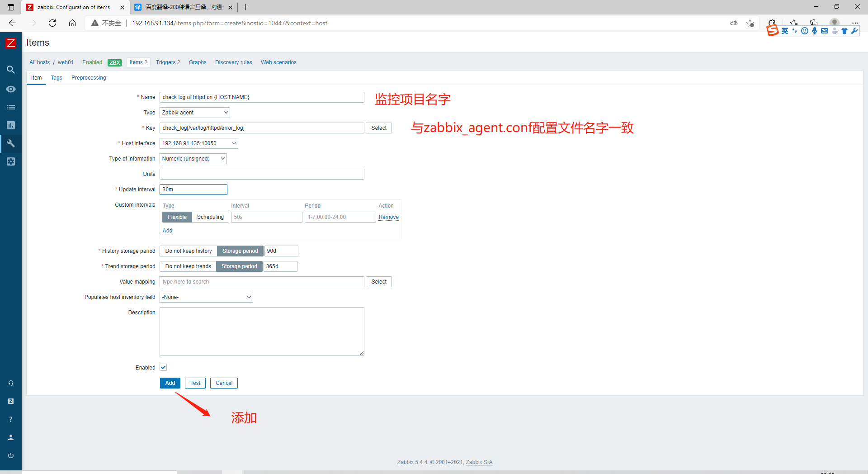Add a new custom interval link

pos(167,231)
